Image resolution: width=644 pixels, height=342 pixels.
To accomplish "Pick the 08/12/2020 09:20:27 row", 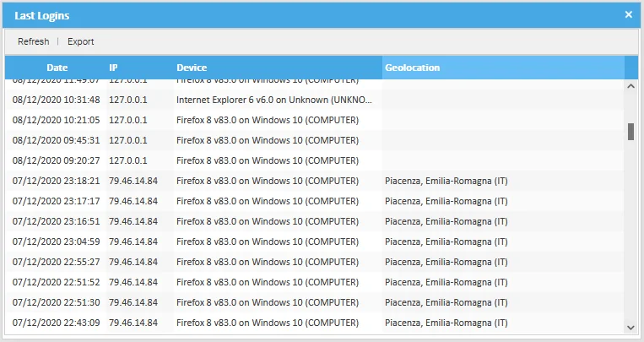I will pos(56,160).
